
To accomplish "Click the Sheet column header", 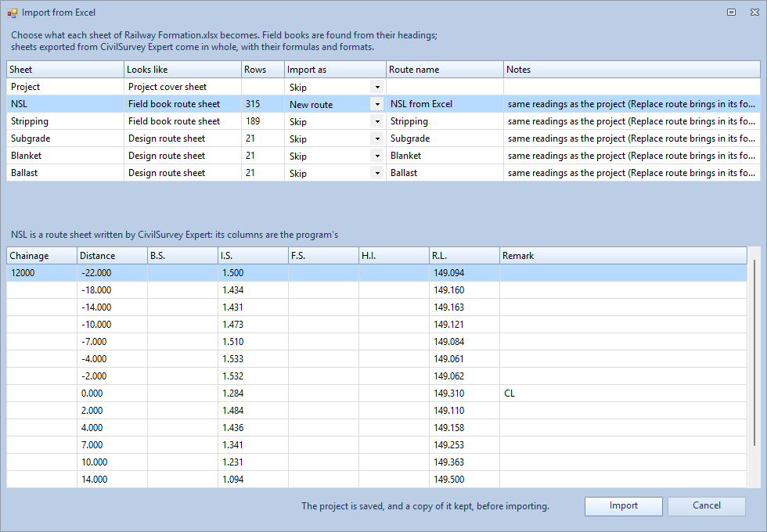I will 65,70.
